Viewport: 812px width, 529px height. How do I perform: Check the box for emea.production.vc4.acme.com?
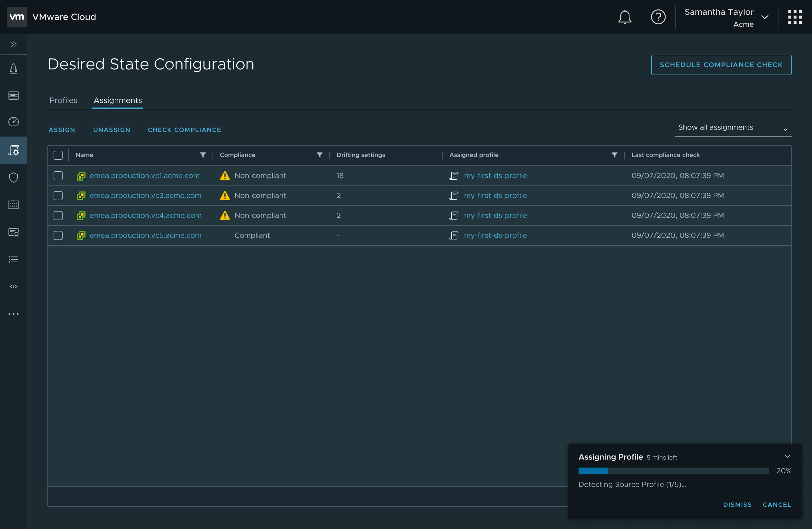[x=58, y=216]
